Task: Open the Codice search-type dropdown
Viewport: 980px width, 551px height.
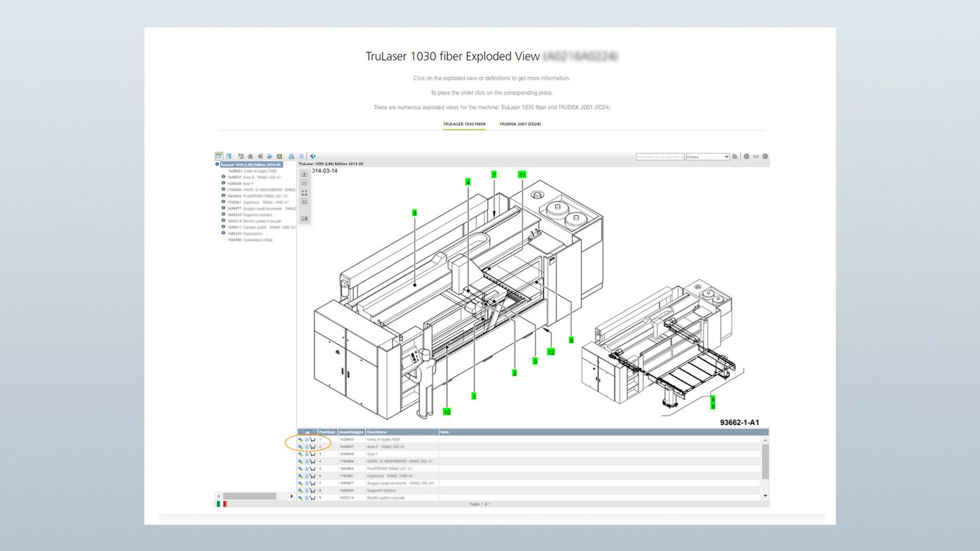Action: coord(708,156)
